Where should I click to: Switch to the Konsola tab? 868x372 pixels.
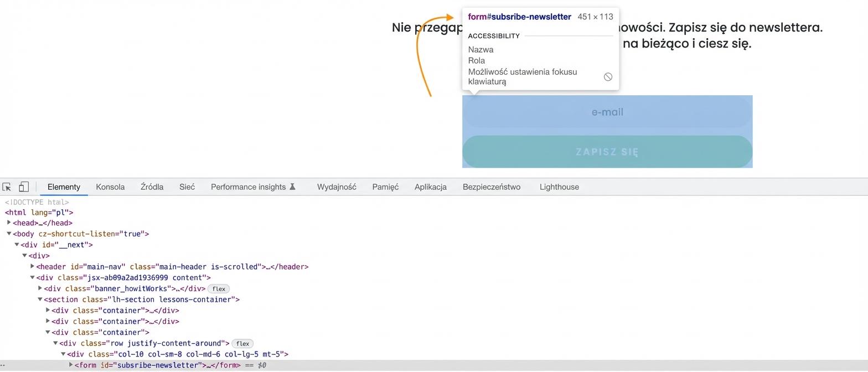pyautogui.click(x=110, y=187)
